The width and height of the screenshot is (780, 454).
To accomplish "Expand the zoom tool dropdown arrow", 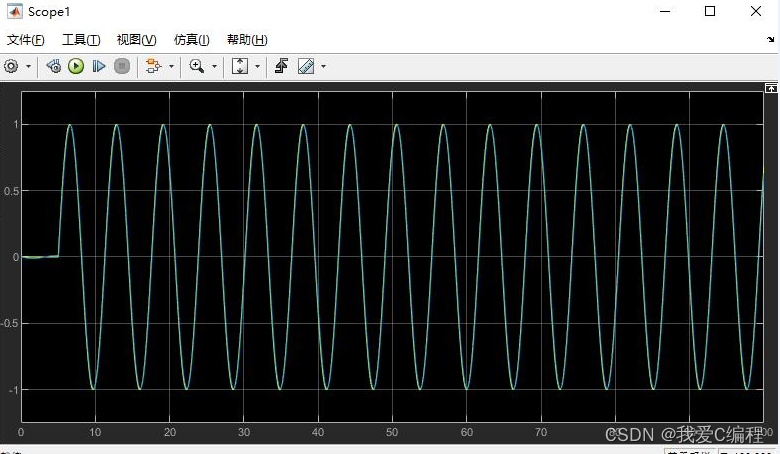I will click(x=214, y=67).
